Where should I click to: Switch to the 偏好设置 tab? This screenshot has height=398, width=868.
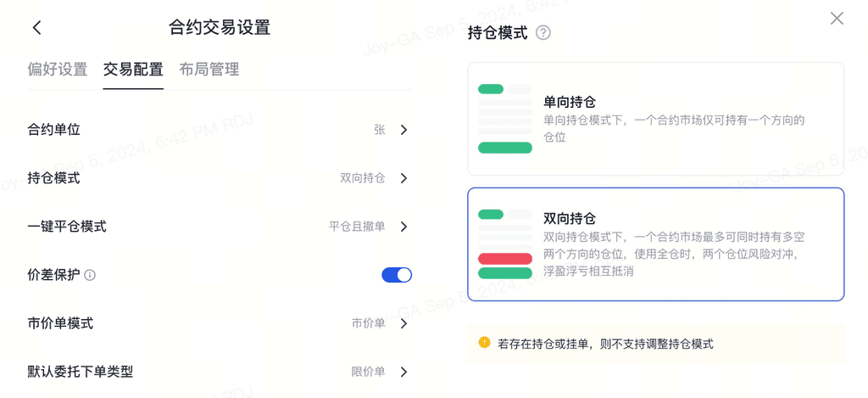[58, 70]
